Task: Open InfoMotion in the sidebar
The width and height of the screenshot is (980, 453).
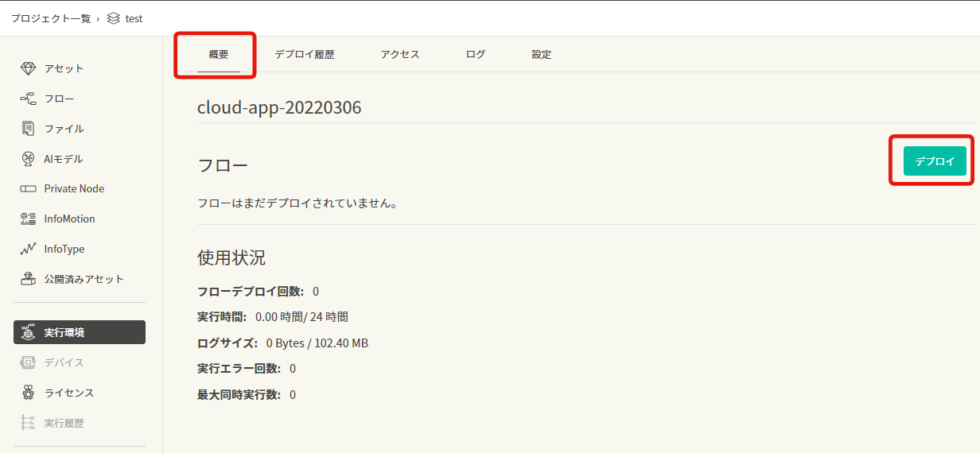Action: (x=69, y=219)
